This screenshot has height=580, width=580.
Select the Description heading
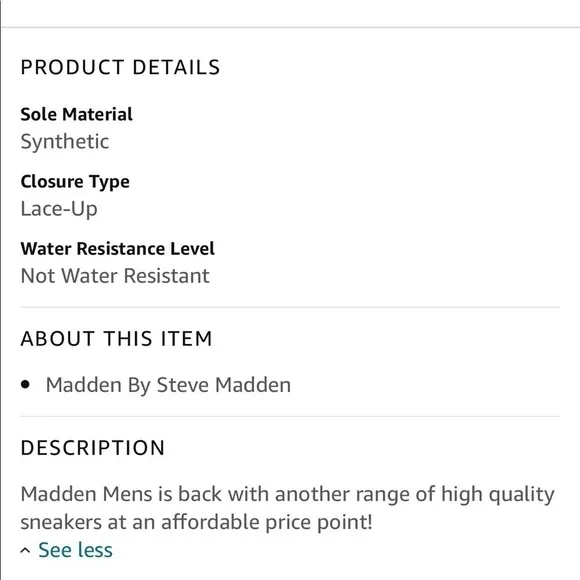[92, 448]
